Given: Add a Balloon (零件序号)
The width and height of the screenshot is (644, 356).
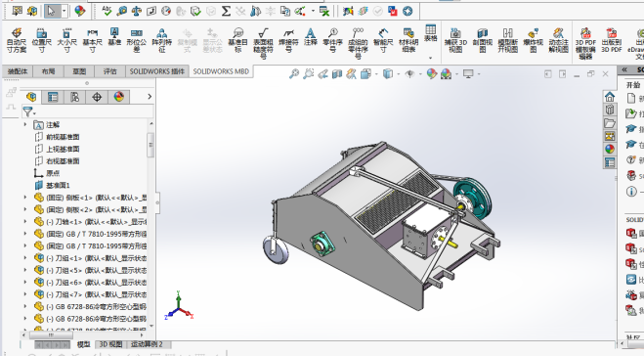Looking at the screenshot, I should pyautogui.click(x=332, y=40).
